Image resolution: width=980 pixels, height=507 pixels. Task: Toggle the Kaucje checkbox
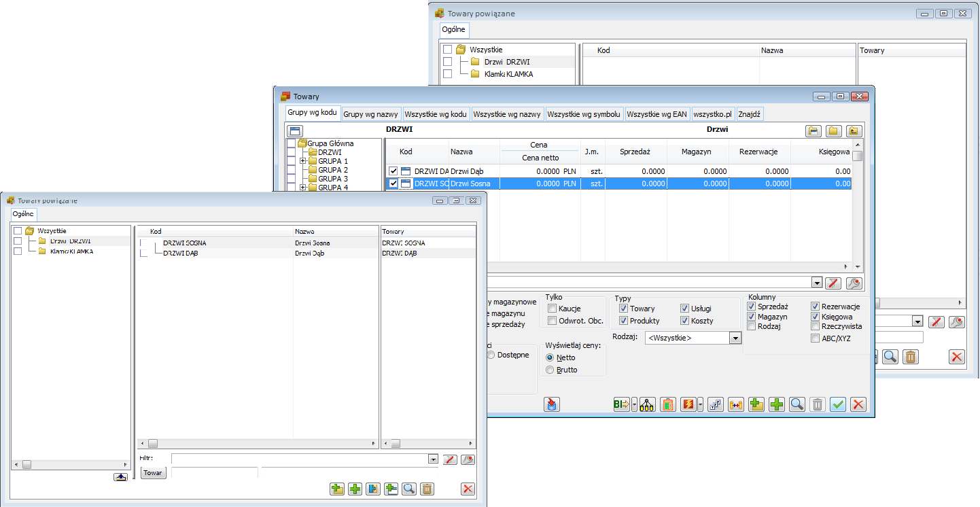[552, 309]
